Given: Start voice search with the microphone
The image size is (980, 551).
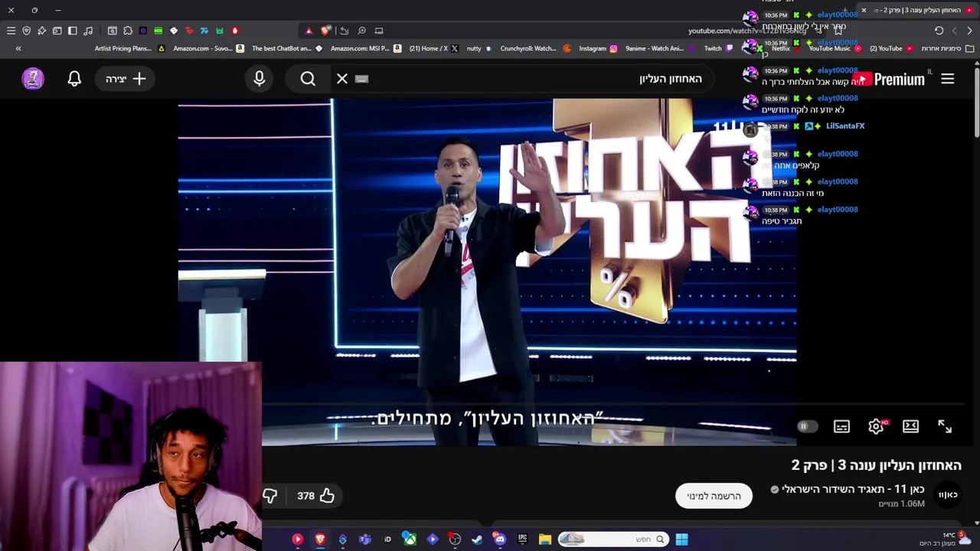Looking at the screenshot, I should click(260, 79).
